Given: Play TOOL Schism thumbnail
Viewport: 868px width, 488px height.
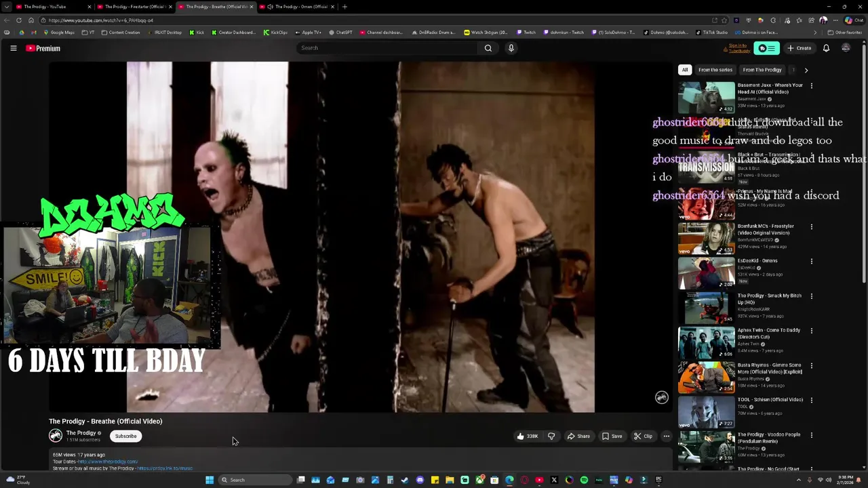Looking at the screenshot, I should [x=706, y=413].
